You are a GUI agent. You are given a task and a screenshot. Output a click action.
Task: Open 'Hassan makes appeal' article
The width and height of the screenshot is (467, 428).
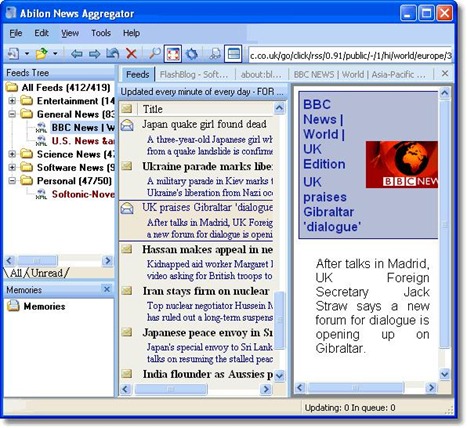[x=207, y=250]
